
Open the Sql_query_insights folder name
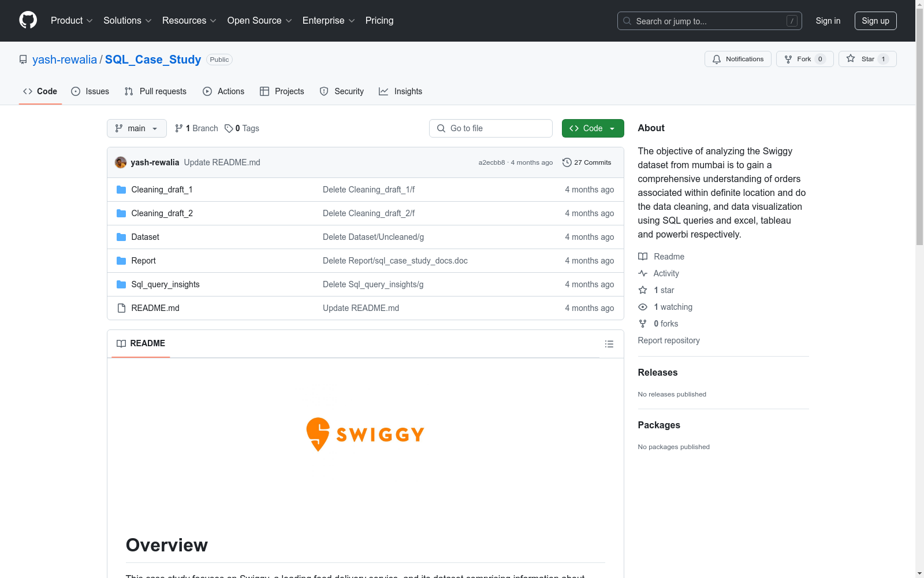pyautogui.click(x=166, y=284)
